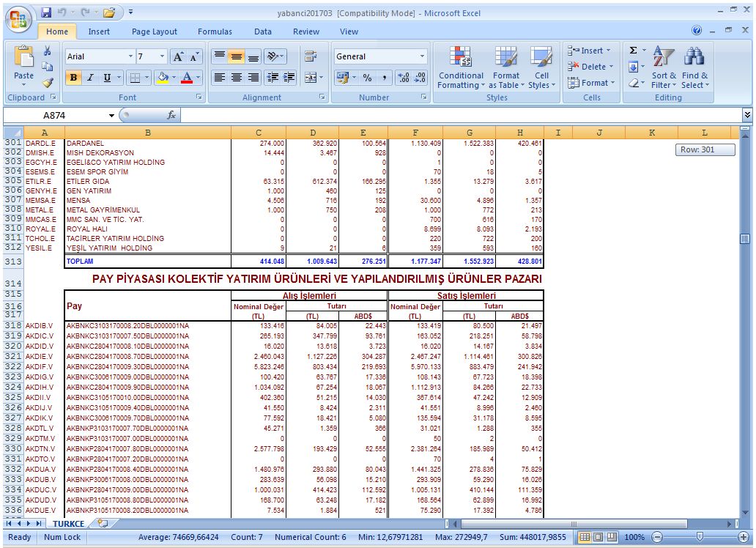Click Decrease Decimal icon
The image size is (756, 548).
(x=420, y=77)
